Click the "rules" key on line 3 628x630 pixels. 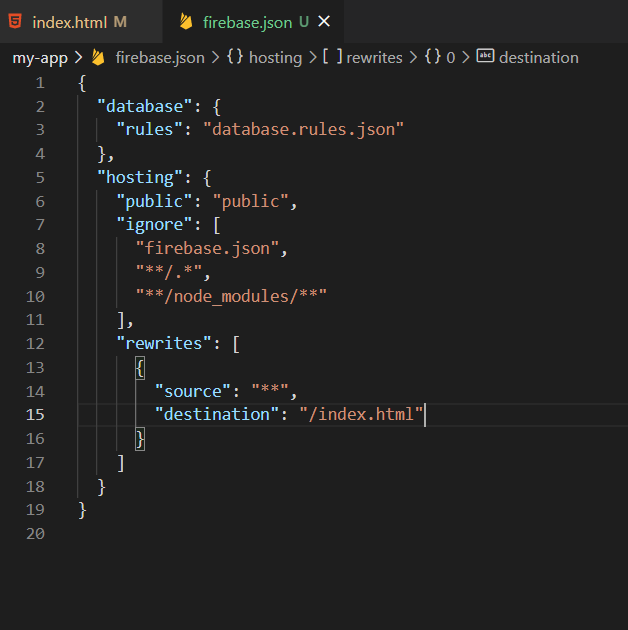pyautogui.click(x=149, y=130)
